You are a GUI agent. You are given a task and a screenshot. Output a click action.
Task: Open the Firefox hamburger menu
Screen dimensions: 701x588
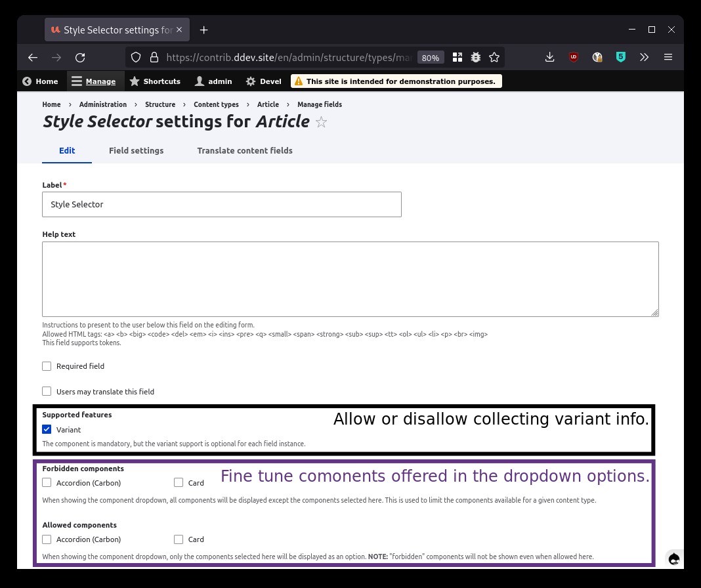click(668, 57)
